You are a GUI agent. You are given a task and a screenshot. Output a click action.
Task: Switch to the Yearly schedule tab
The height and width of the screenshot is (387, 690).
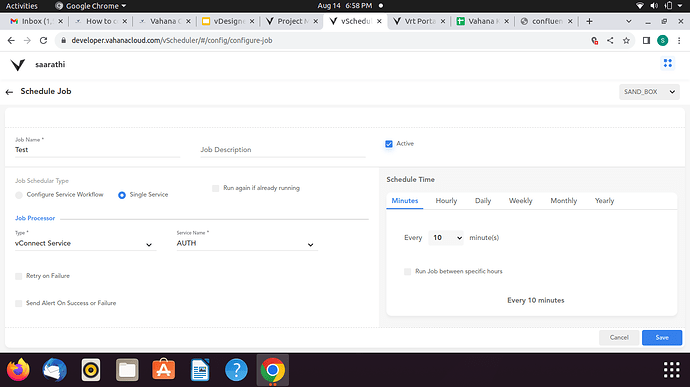604,201
